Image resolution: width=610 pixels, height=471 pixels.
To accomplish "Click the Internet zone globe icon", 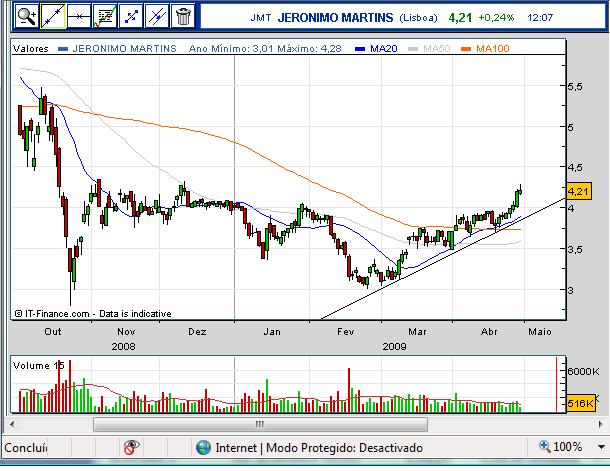I will coord(203,447).
